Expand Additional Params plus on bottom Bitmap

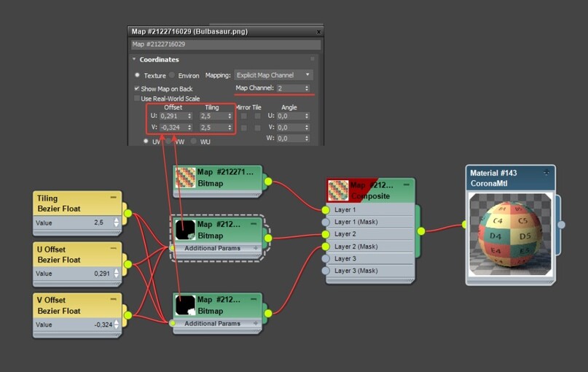pyautogui.click(x=256, y=323)
